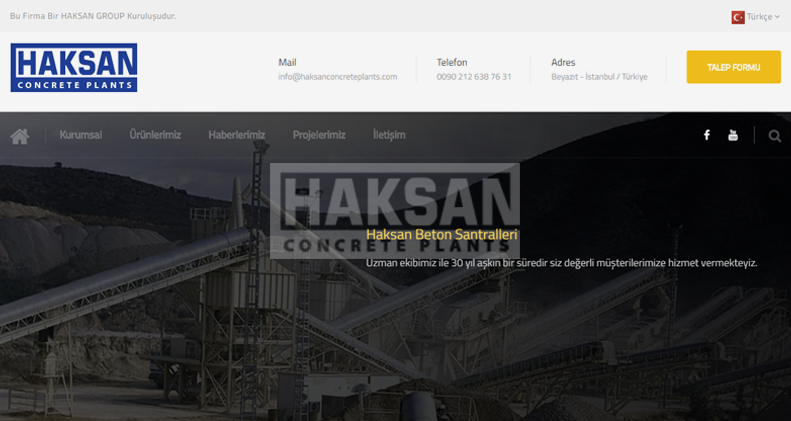Click the Mail heading label
The image size is (791, 421).
click(x=288, y=63)
